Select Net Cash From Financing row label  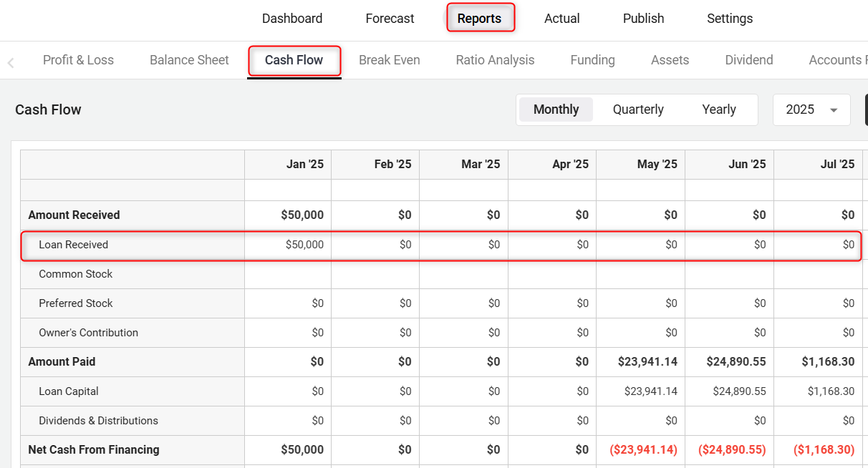94,450
